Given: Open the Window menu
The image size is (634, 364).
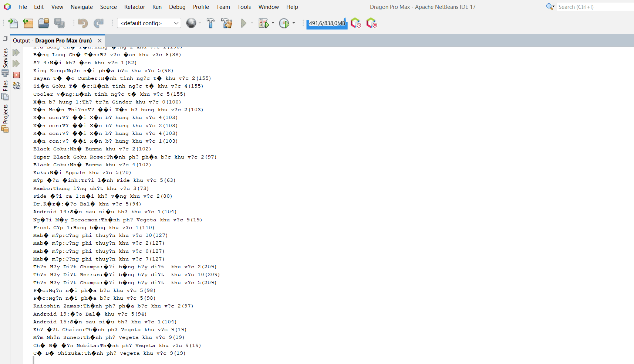Looking at the screenshot, I should tap(269, 7).
